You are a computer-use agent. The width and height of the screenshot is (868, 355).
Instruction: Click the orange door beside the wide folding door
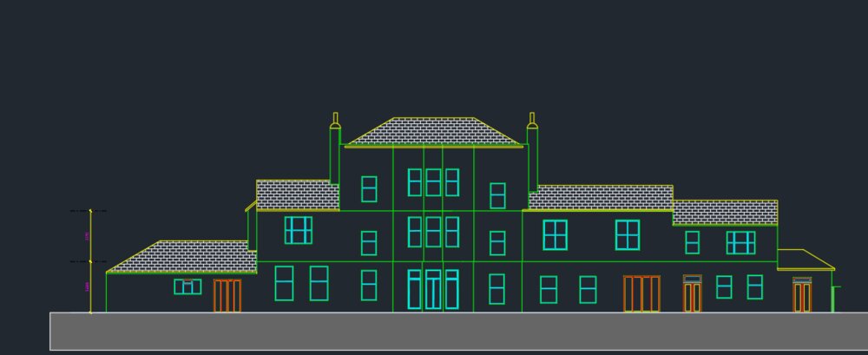coord(692,293)
